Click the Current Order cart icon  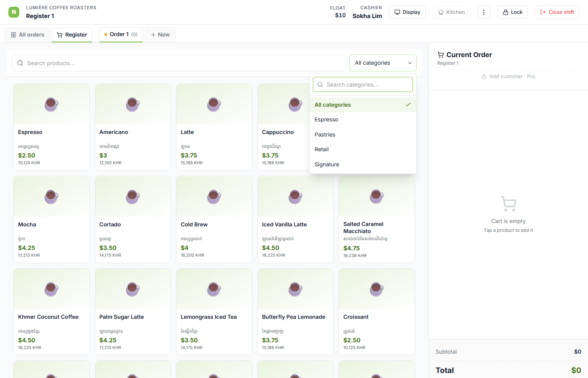point(441,55)
